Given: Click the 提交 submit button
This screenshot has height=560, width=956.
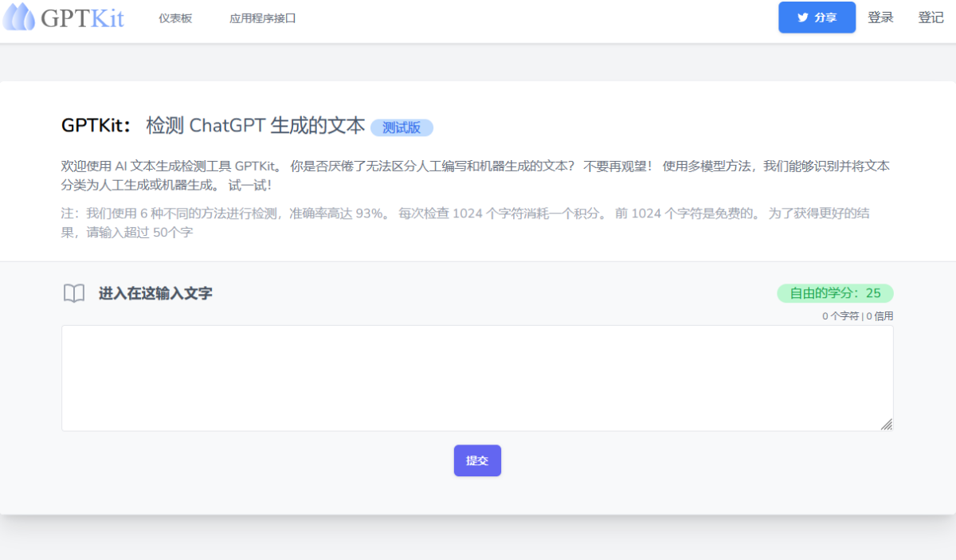Looking at the screenshot, I should tap(477, 460).
